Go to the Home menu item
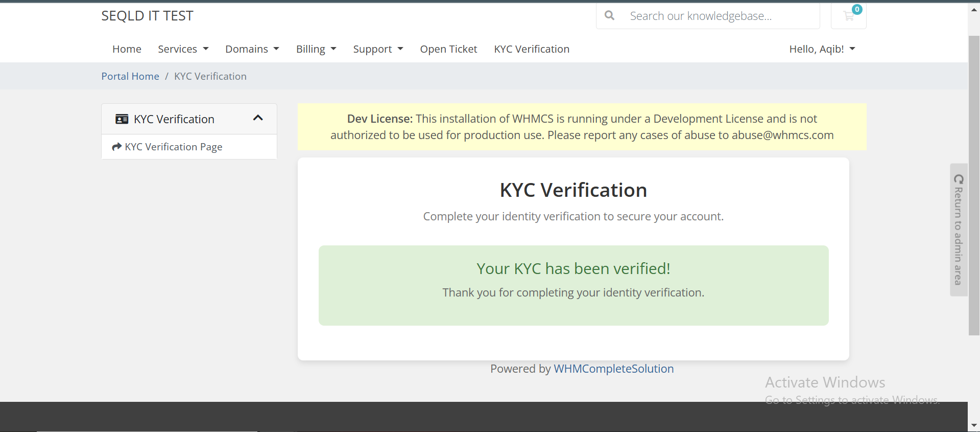 [x=127, y=49]
